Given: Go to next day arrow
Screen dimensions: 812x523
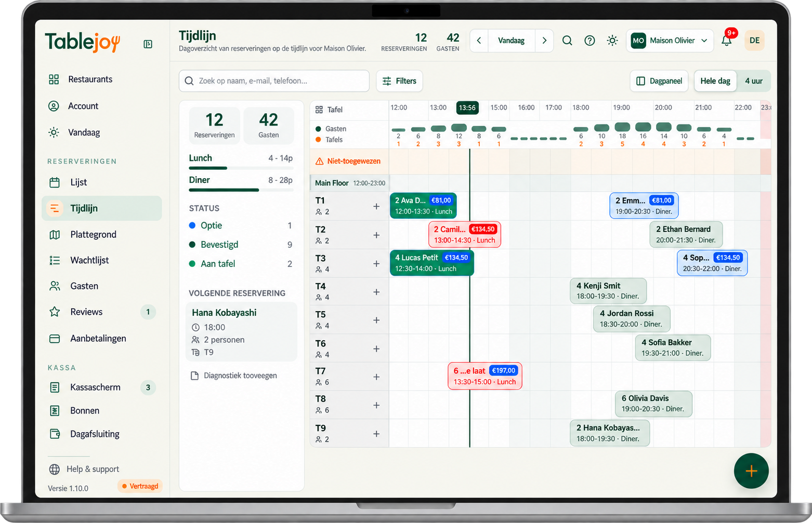Looking at the screenshot, I should click(544, 41).
